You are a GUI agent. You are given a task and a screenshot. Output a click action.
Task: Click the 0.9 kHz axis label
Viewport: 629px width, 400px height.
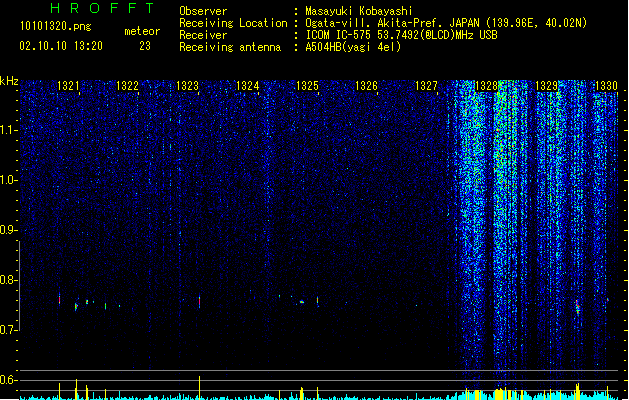tap(9, 230)
